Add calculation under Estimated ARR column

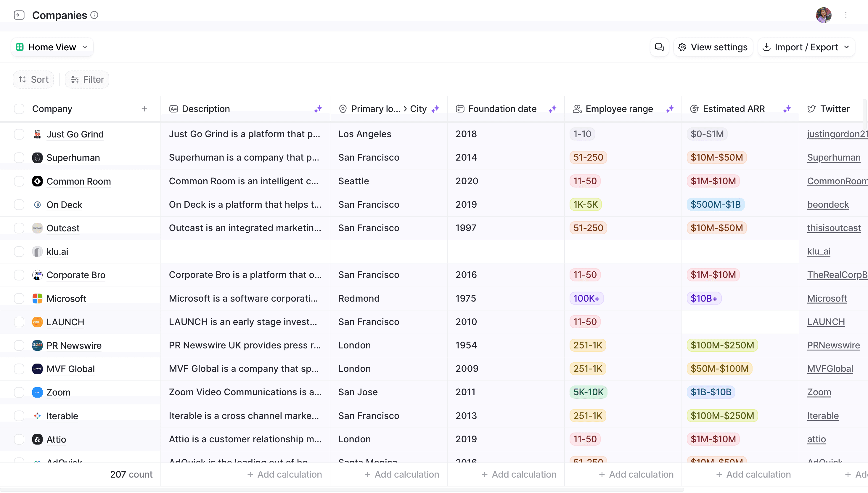tap(753, 474)
